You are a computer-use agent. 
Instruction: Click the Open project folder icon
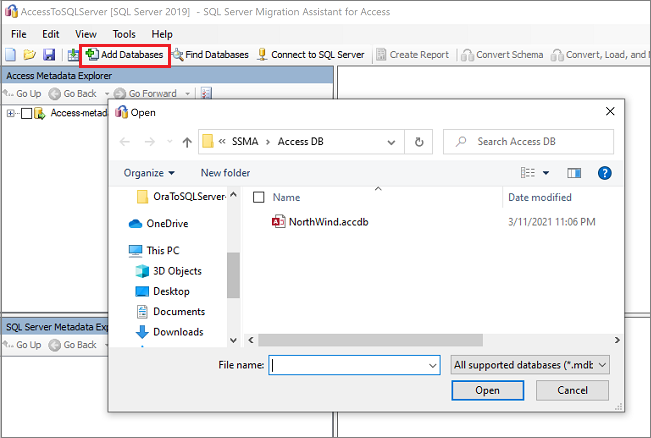[30, 54]
